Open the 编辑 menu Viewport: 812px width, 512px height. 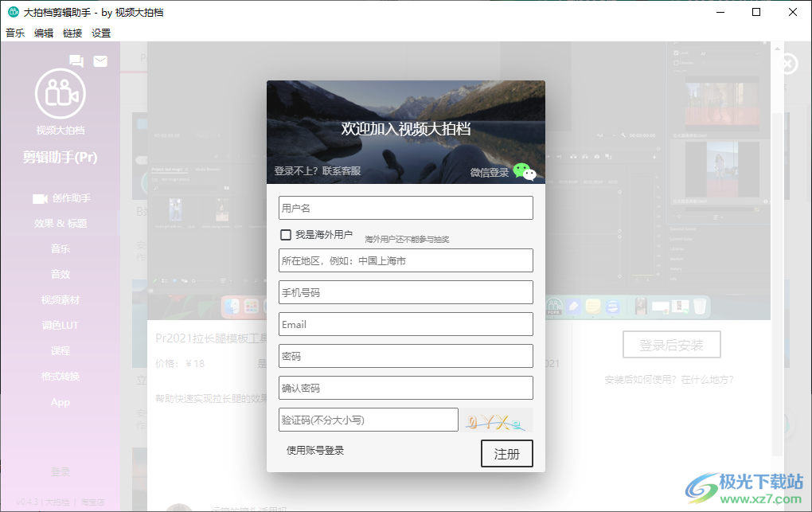44,33
